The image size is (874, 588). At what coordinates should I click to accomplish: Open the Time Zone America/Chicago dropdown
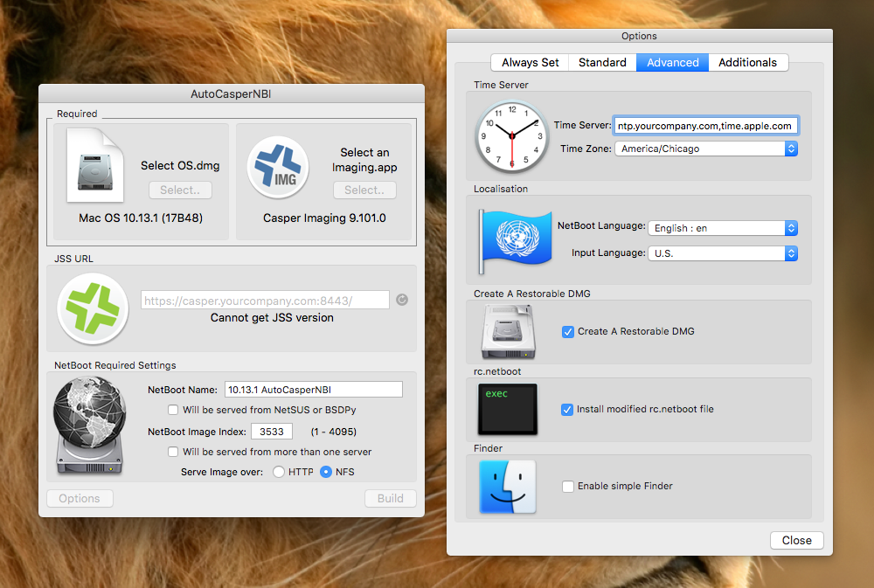point(706,149)
